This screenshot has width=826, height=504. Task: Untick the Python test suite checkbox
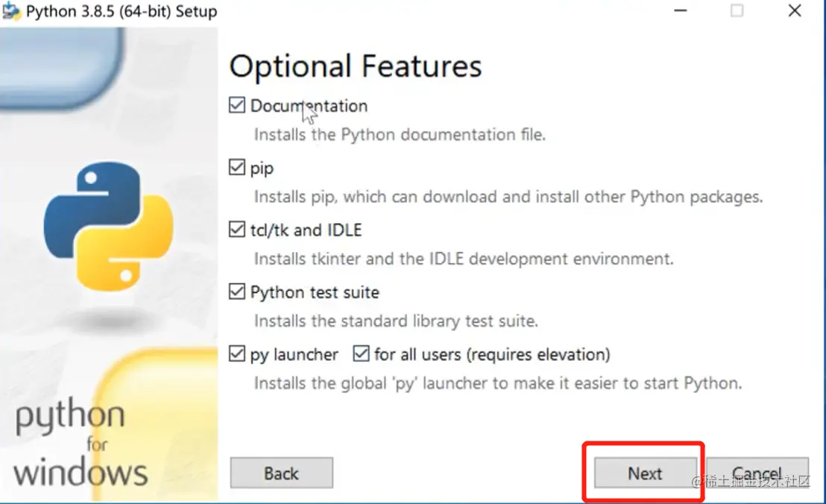[x=237, y=292]
